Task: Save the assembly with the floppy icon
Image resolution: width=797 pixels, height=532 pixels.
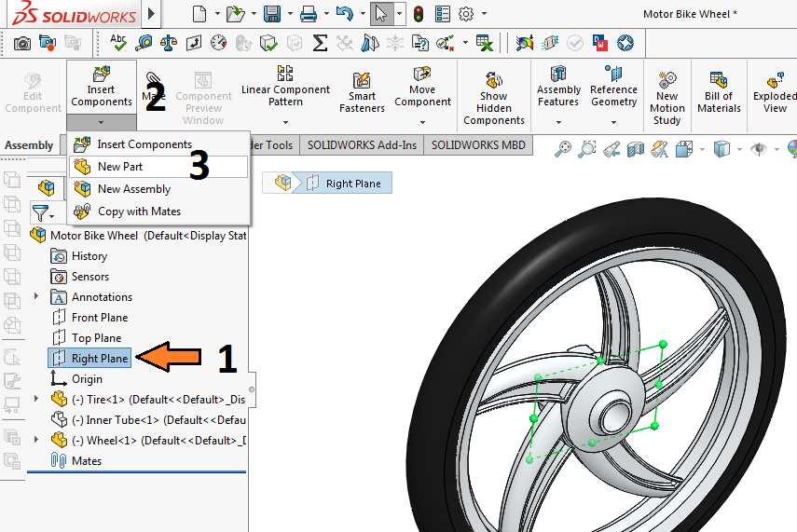Action: coord(272,14)
